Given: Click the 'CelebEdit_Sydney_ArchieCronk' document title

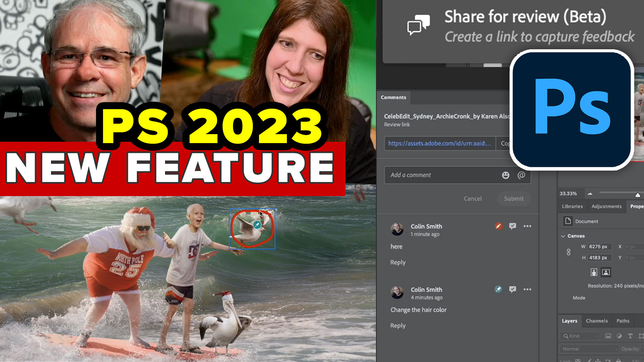Looking at the screenshot, I should pyautogui.click(x=446, y=116).
